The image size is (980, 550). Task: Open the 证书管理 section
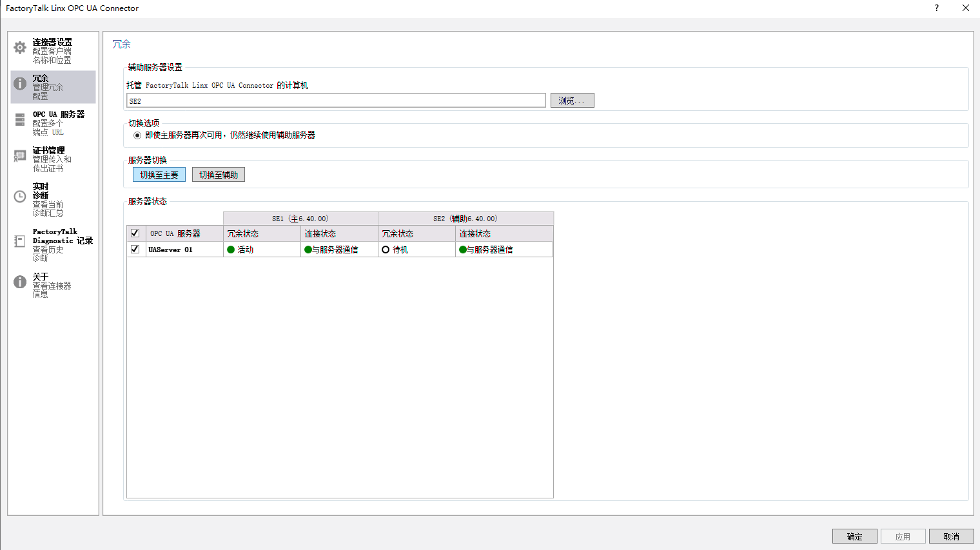pos(53,159)
